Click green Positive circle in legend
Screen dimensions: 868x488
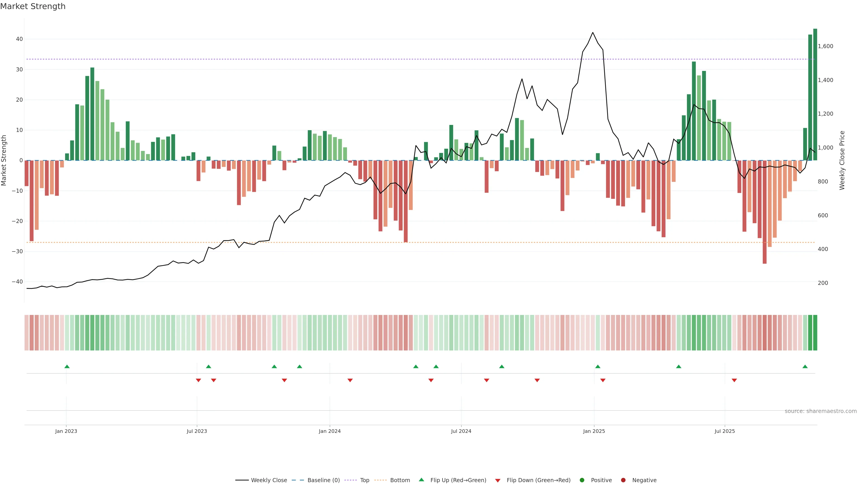pos(582,480)
